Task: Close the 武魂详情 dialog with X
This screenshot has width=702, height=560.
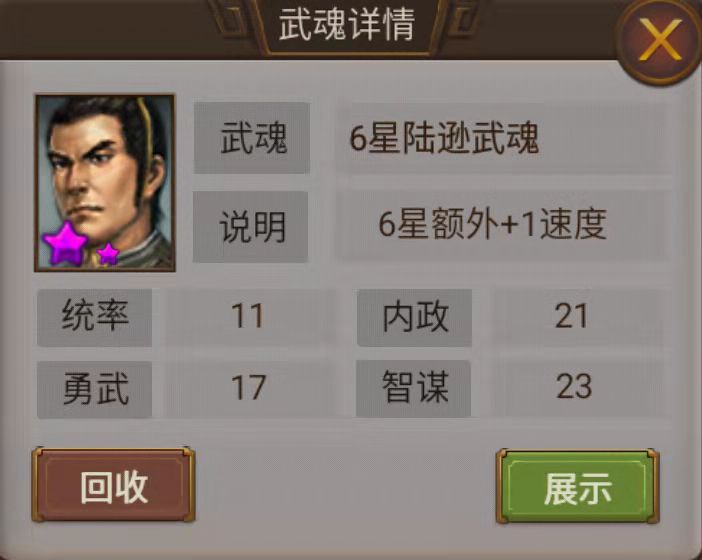Action: click(x=659, y=39)
